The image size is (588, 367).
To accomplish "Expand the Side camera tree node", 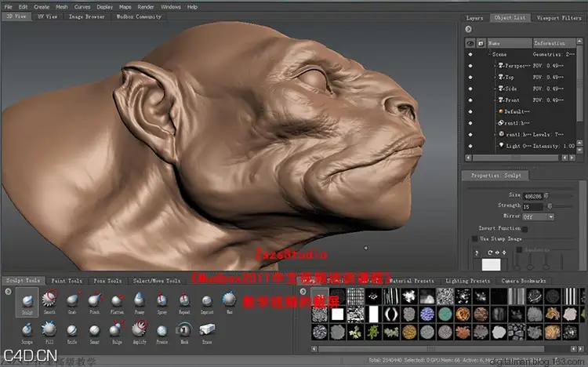I will pos(495,89).
